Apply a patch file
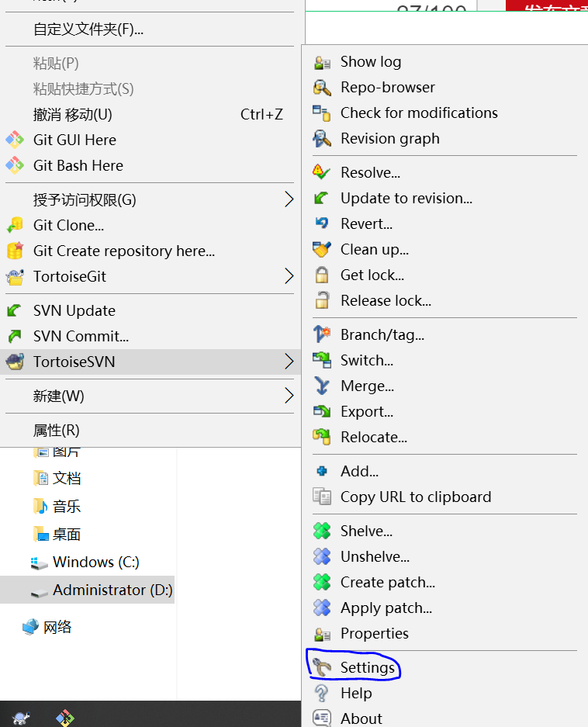This screenshot has height=727, width=588. 386,608
